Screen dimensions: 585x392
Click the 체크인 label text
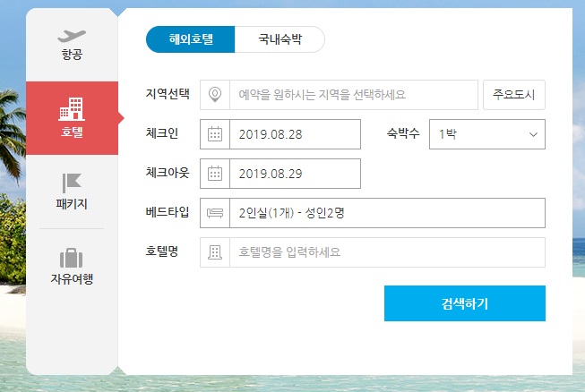tap(162, 133)
